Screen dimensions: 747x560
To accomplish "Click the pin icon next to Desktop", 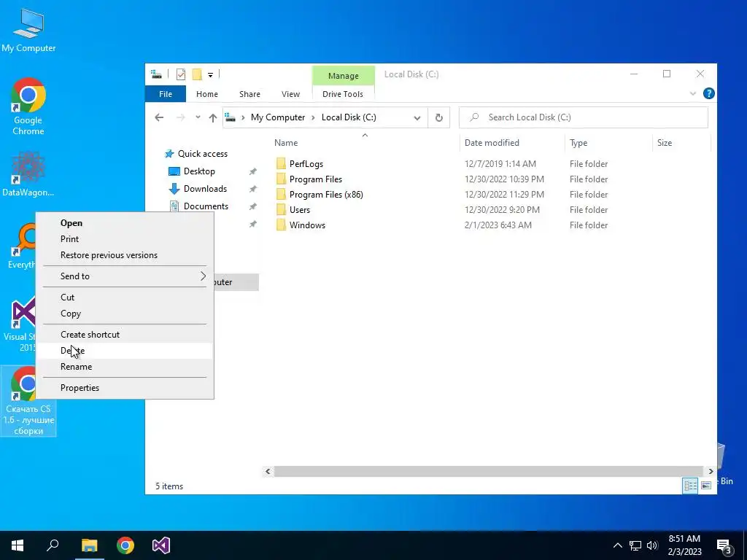I will point(253,171).
